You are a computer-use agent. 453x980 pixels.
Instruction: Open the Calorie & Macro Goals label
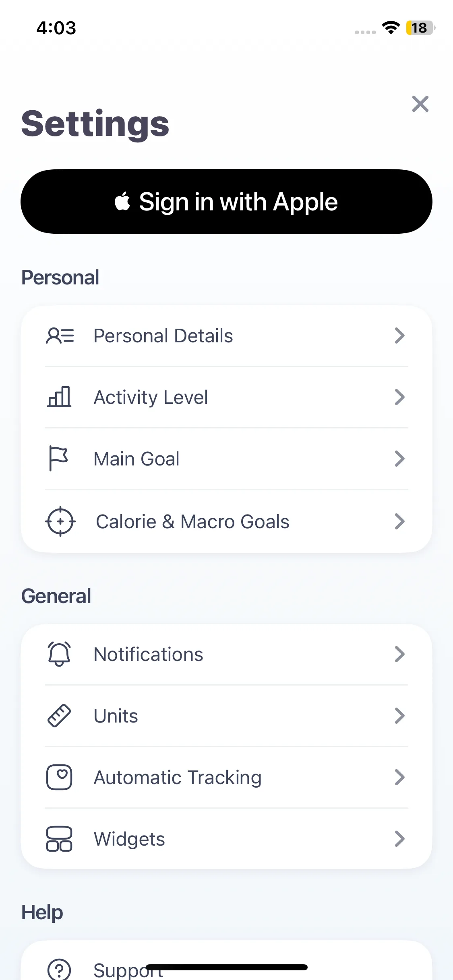coord(192,522)
